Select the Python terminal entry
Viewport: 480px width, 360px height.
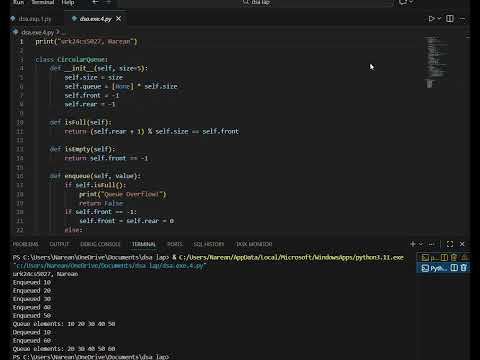point(433,268)
